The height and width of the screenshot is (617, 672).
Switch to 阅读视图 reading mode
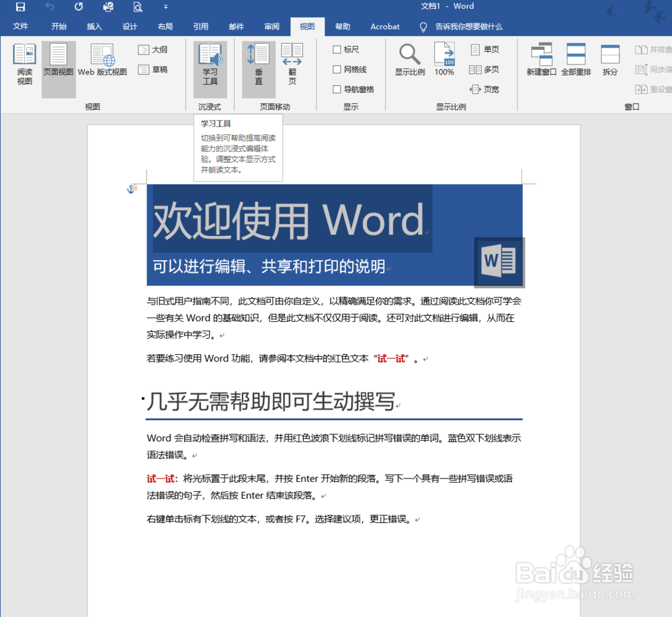[24, 65]
